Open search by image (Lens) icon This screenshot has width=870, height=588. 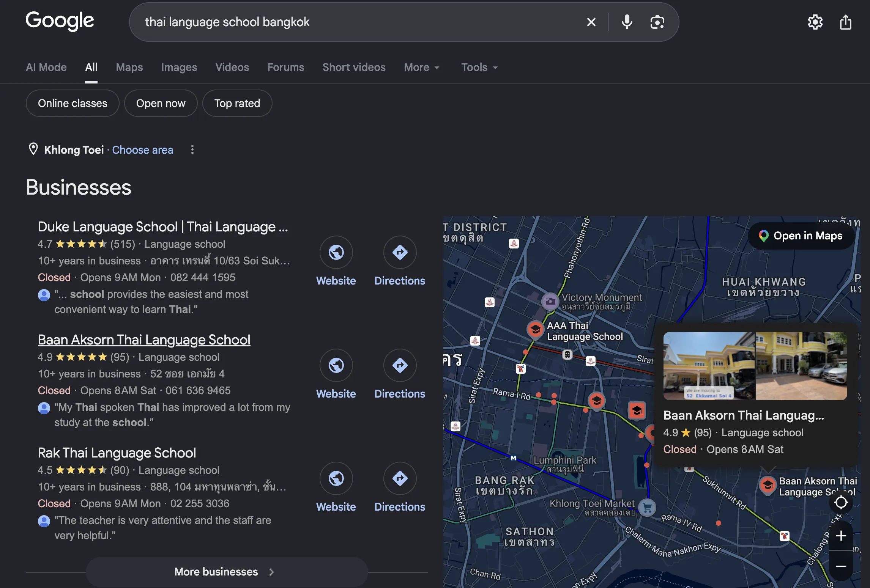coord(657,22)
